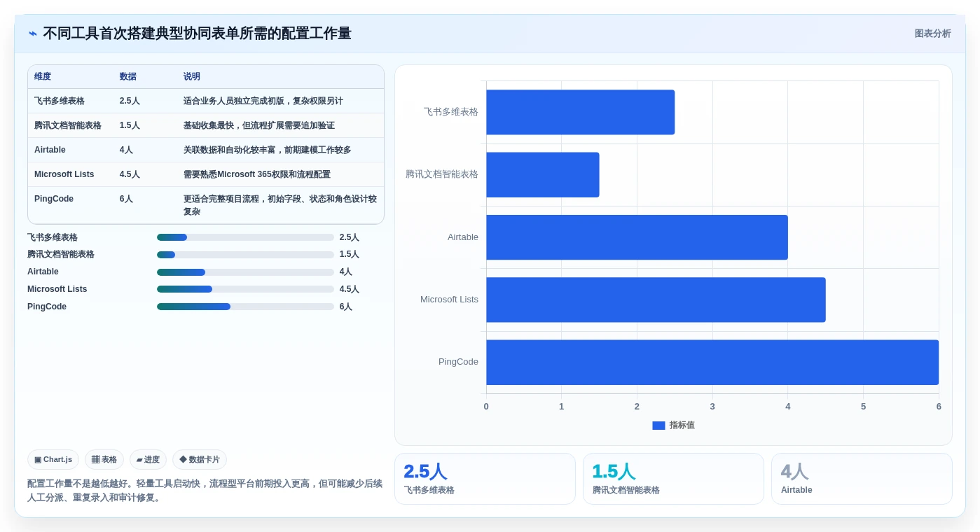Click the 4.5人 cell in the table
Screen dimensions: 980x532
pos(130,174)
